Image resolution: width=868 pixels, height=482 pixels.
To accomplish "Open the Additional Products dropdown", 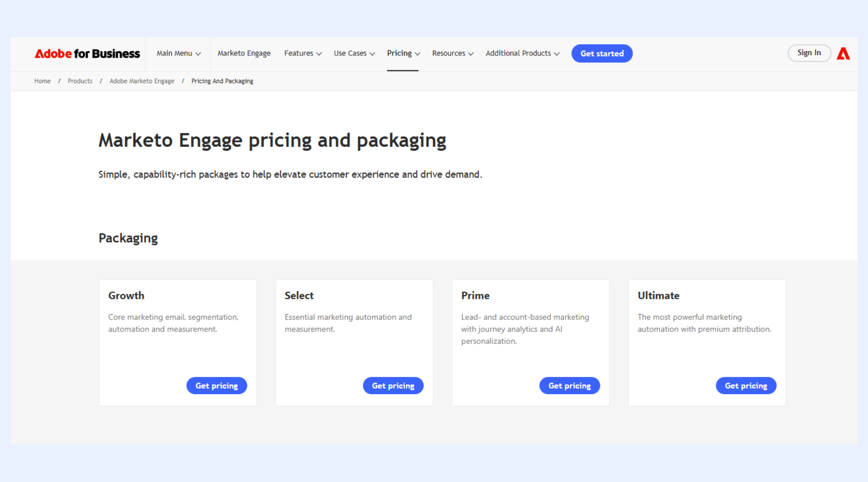I will tap(522, 53).
